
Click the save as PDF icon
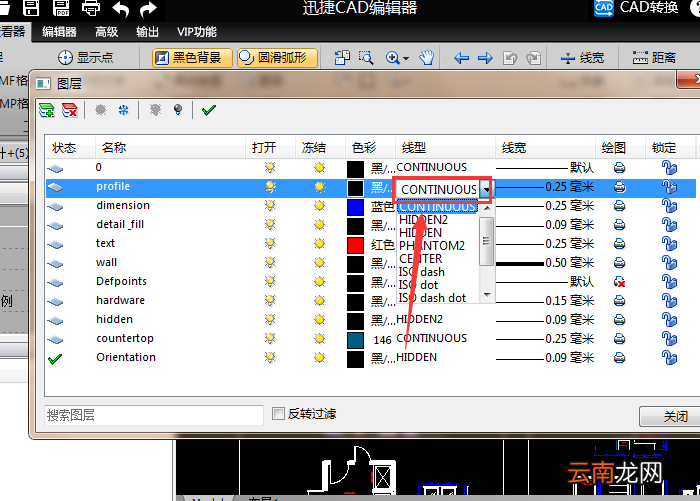click(x=61, y=8)
